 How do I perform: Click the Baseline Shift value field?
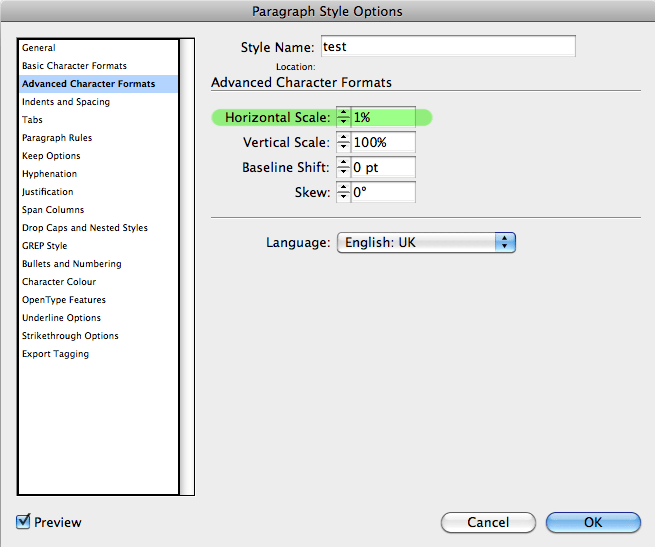(383, 167)
